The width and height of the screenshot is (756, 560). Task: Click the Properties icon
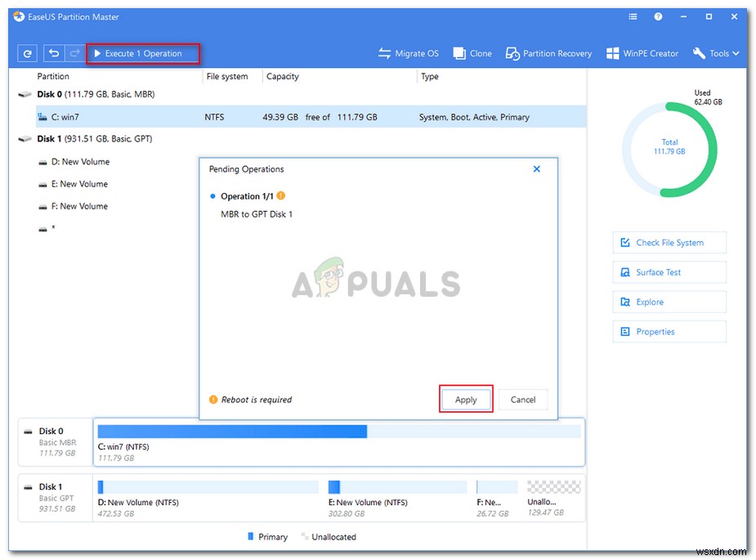coord(625,331)
